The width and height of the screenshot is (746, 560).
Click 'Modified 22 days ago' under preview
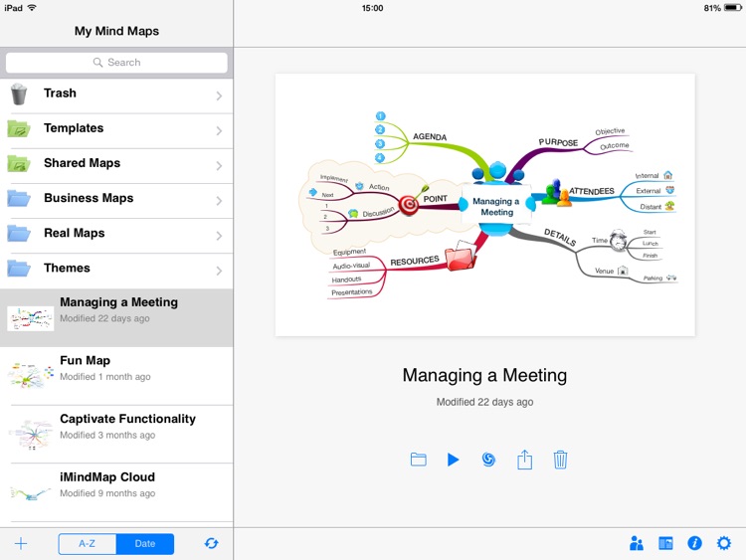(x=484, y=402)
